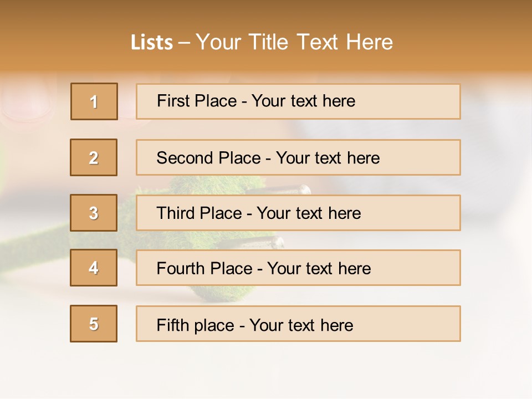Viewport: 532px width, 399px height.
Task: Select the "Second Place" text bar
Action: click(x=298, y=157)
